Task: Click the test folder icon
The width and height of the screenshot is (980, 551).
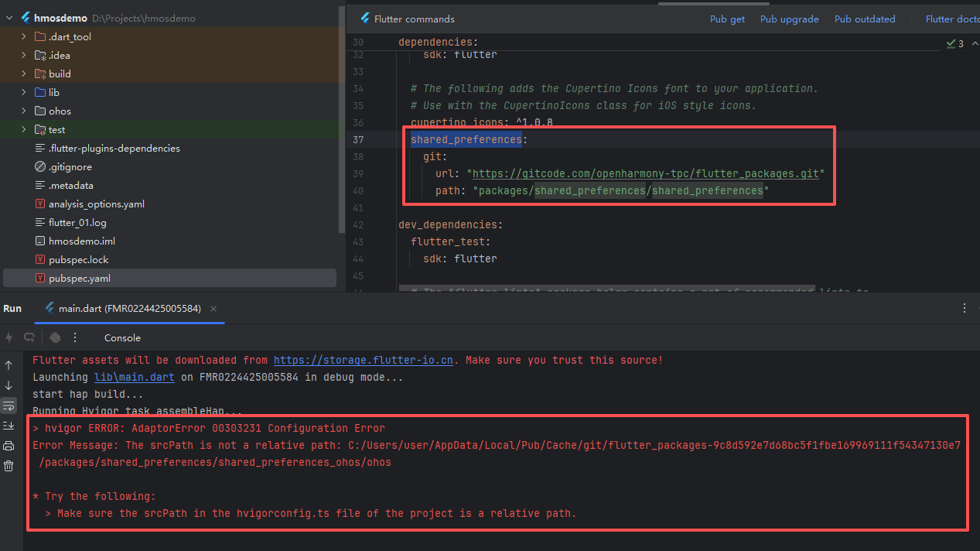Action: (x=41, y=129)
